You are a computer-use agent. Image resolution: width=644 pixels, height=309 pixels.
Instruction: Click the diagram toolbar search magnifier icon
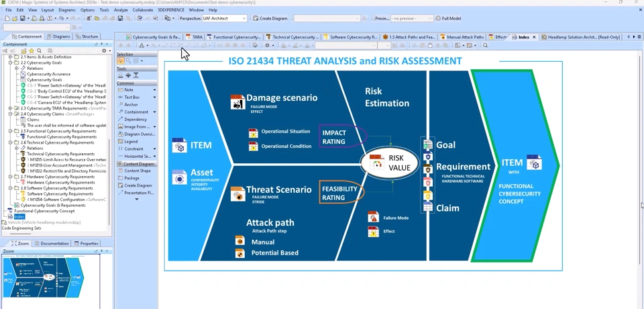point(485,45)
